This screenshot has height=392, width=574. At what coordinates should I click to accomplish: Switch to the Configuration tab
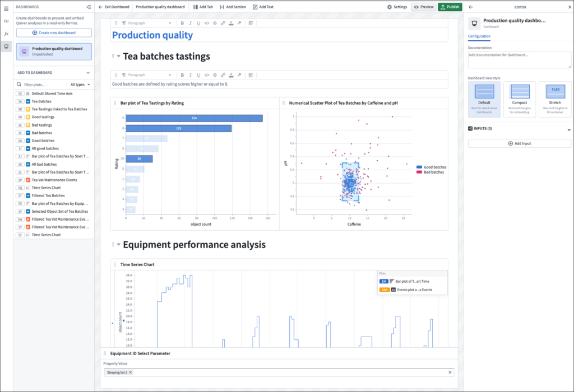[x=479, y=36]
